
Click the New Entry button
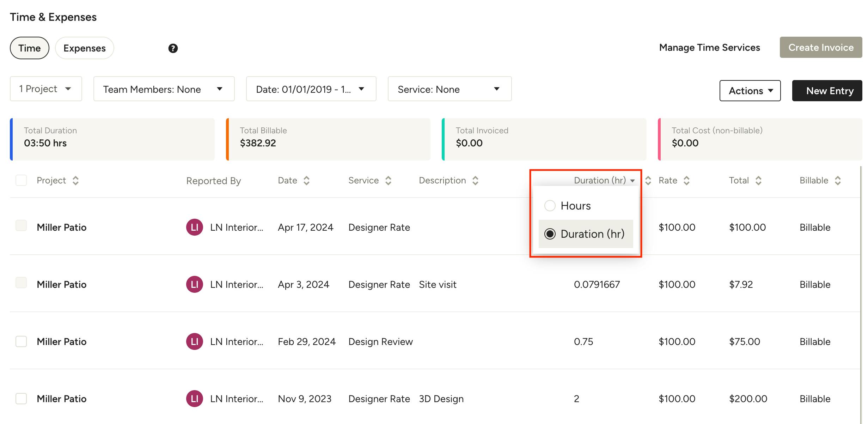[827, 91]
